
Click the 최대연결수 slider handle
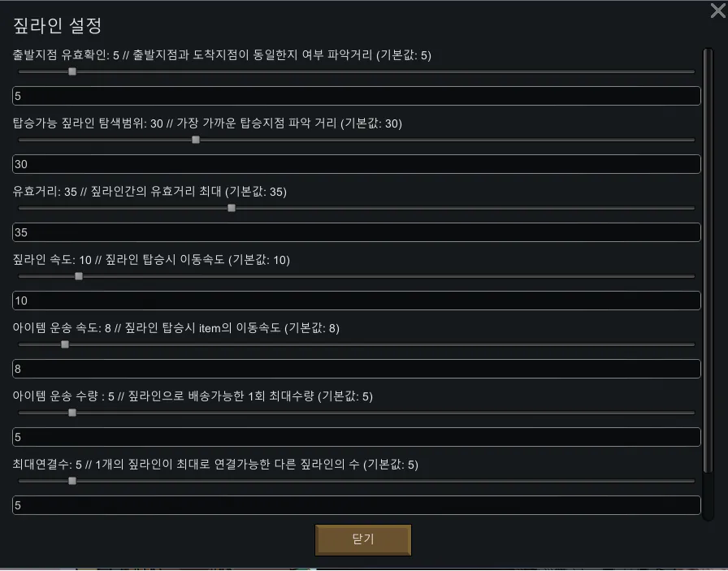click(72, 481)
